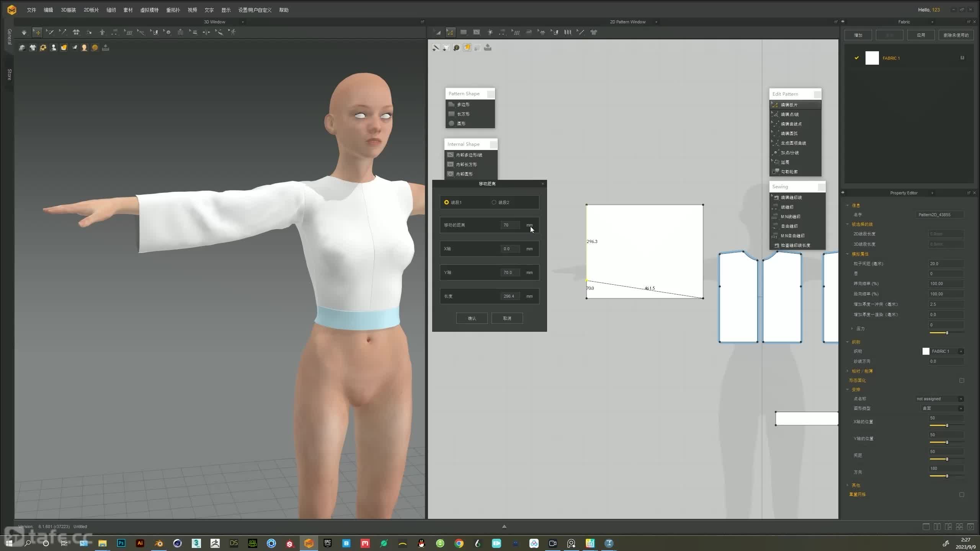Open Chrome from the taskbar
Screen dimensions: 980x551
coord(459,543)
